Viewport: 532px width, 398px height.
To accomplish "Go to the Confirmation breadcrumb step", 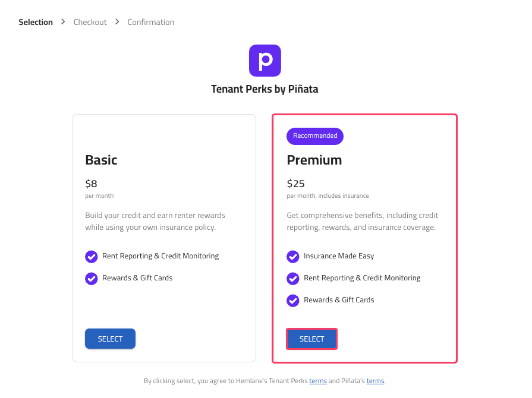I will (150, 22).
